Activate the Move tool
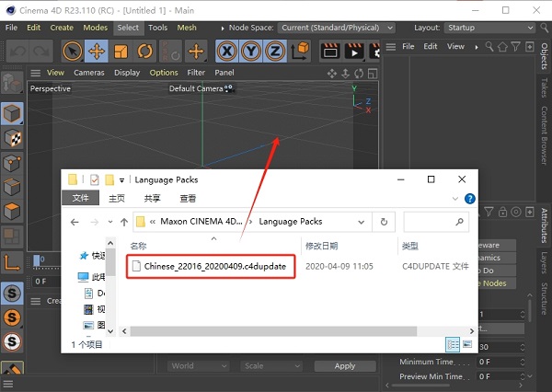Screen dimensions: 552x392 [97, 52]
